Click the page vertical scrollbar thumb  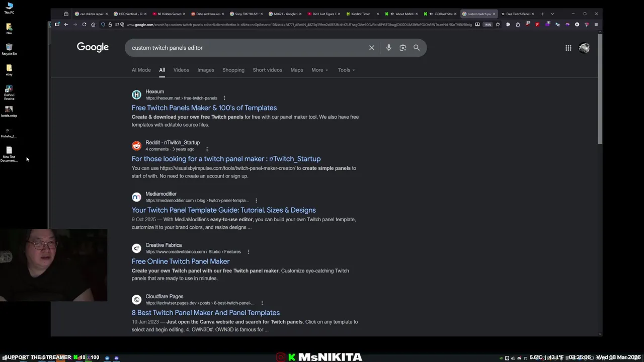(x=600, y=88)
